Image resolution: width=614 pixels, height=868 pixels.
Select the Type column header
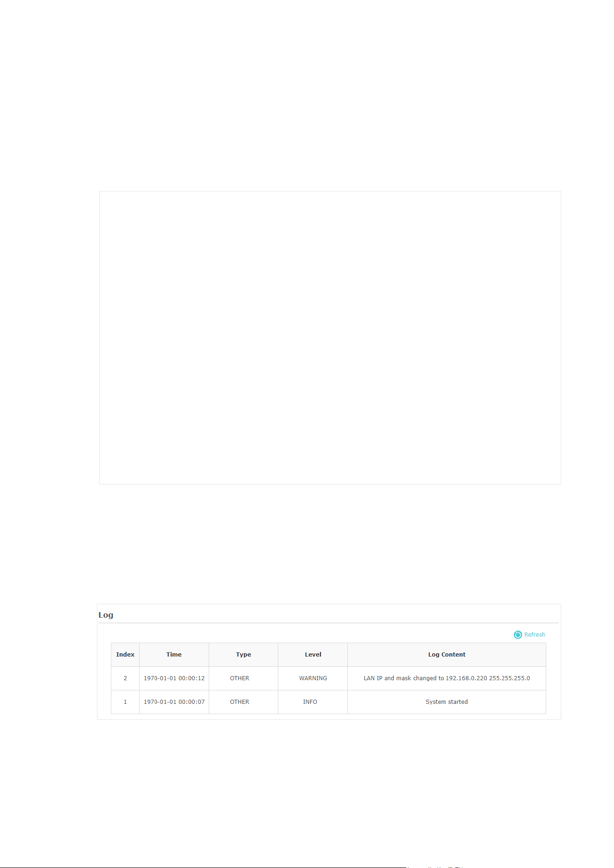coord(243,655)
